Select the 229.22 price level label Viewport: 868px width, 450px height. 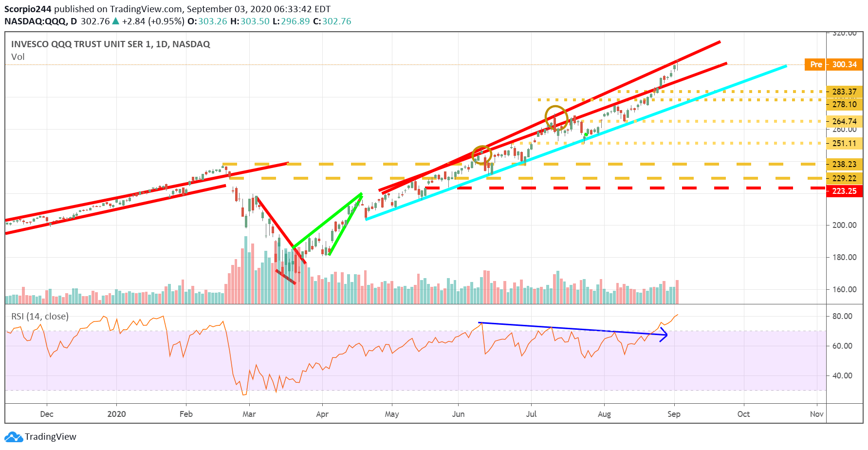click(x=844, y=178)
